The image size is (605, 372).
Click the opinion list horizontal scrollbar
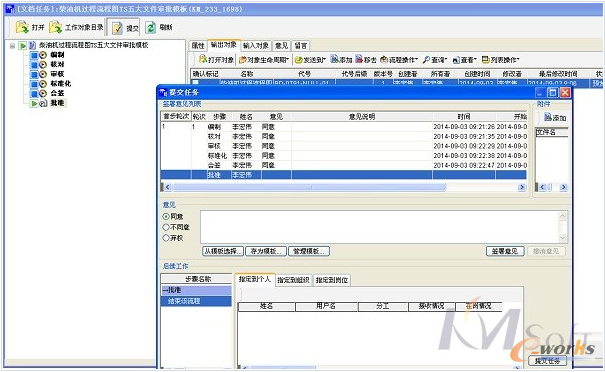coord(344,187)
